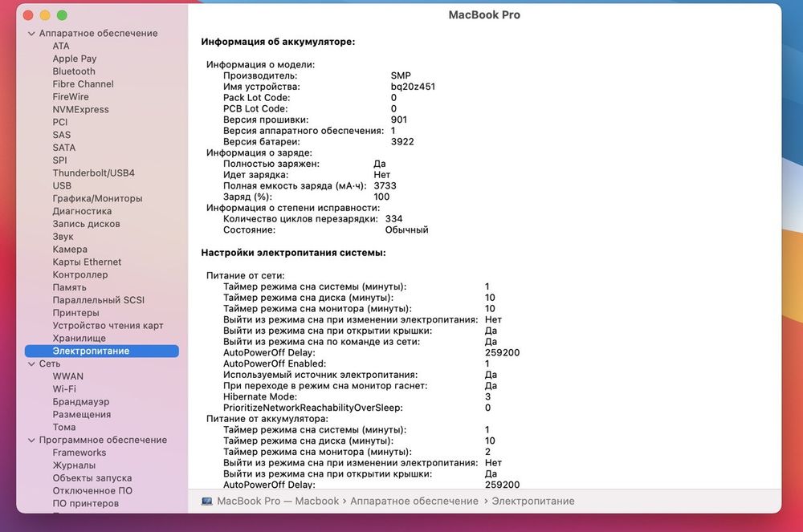The height and width of the screenshot is (532, 803).
Task: Click 'MacBook Pro — Macbook' in path bar
Action: 278,502
